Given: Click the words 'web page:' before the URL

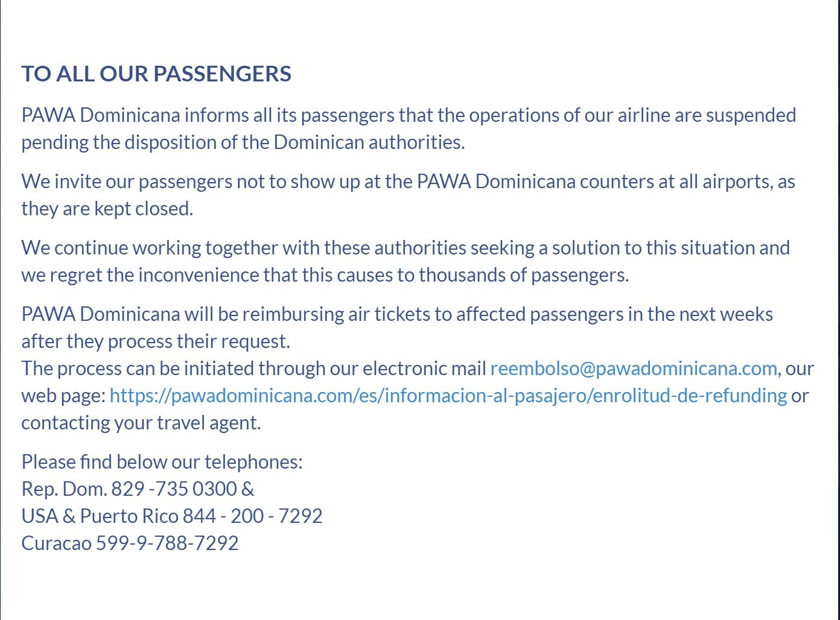Looking at the screenshot, I should [63, 395].
